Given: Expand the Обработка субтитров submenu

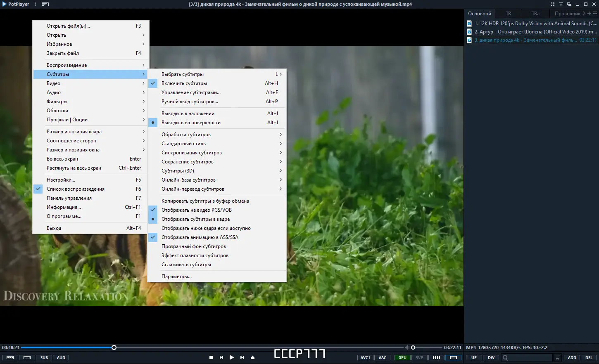Looking at the screenshot, I should 187,134.
